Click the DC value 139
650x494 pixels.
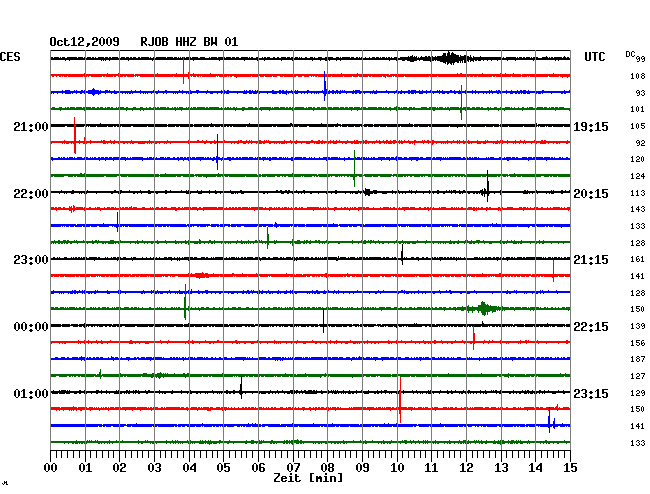[638, 326]
